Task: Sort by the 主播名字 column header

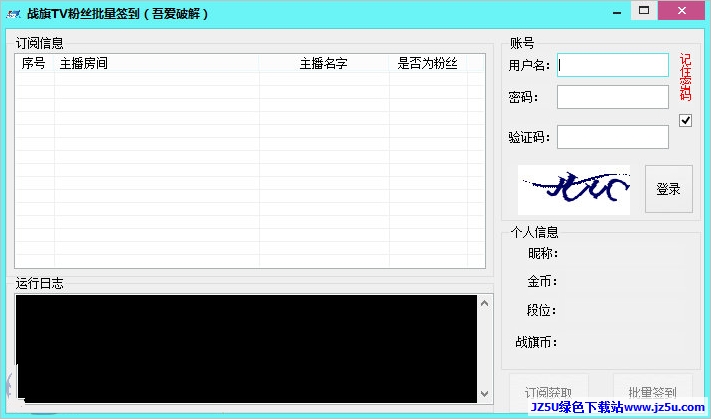Action: tap(324, 63)
